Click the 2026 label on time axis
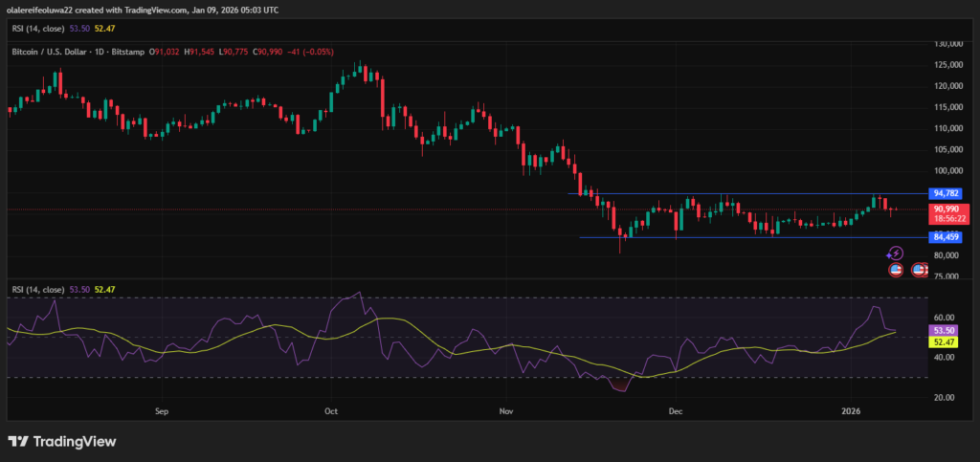Viewport: 980px width, 462px height. tap(851, 409)
